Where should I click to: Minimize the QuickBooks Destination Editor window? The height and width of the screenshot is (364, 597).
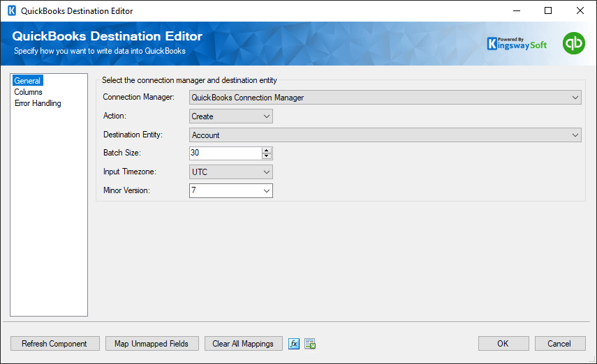click(516, 10)
